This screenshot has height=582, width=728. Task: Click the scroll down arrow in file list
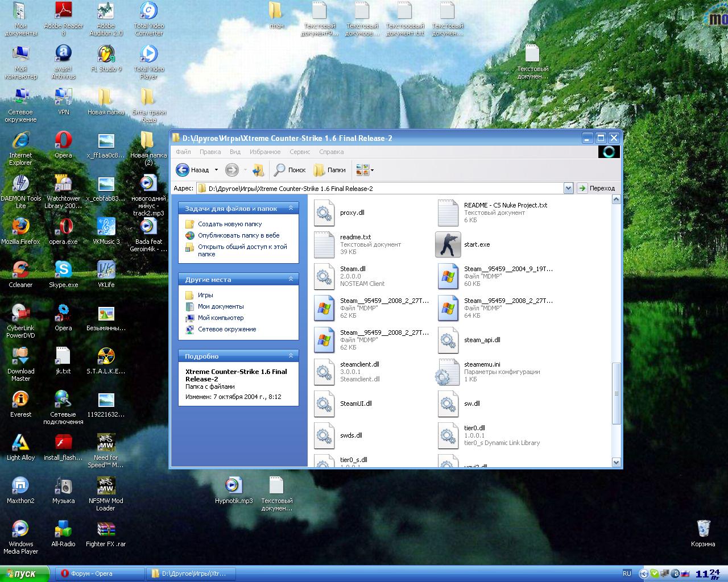616,463
